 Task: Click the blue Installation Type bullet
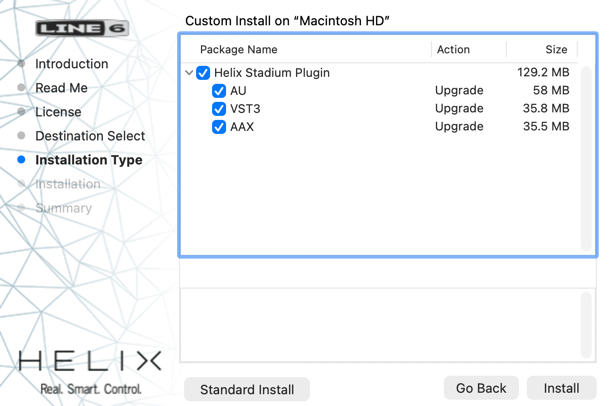22,160
